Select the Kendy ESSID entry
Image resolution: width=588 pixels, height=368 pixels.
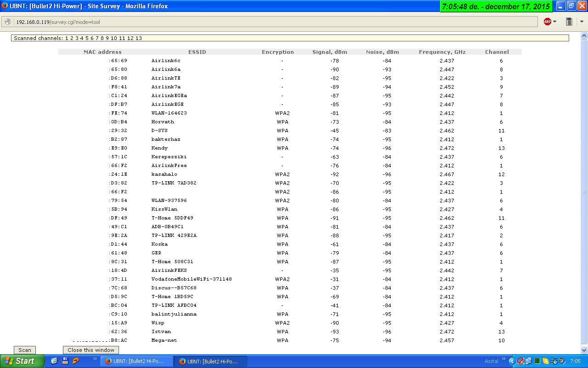point(159,148)
